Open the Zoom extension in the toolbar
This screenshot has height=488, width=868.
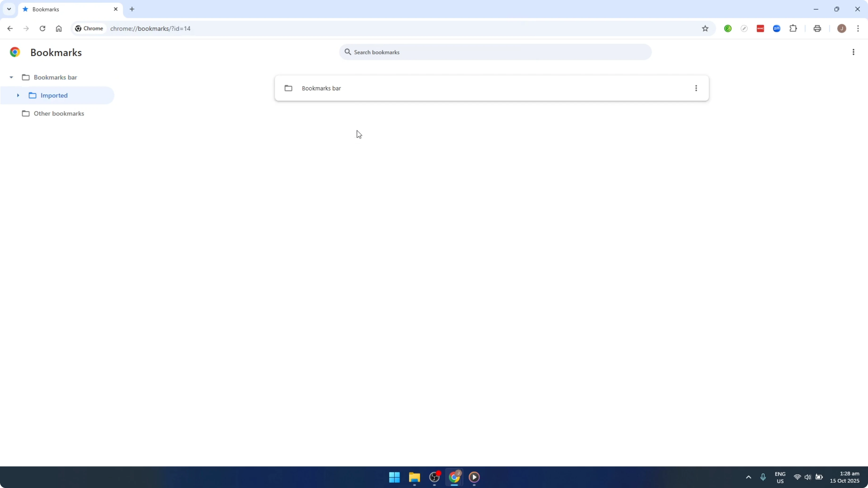777,28
